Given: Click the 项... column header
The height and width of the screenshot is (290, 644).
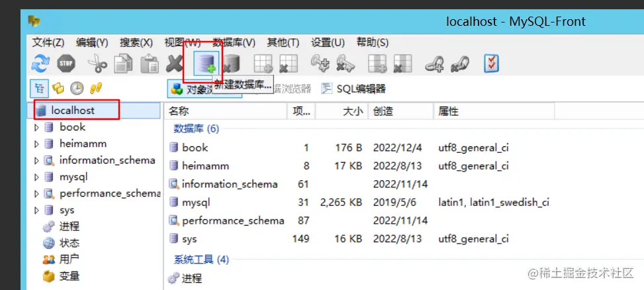Looking at the screenshot, I should (x=301, y=111).
